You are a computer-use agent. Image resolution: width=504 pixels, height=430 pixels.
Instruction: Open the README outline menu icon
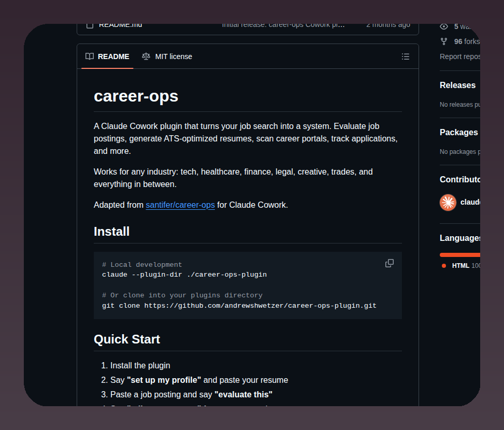(405, 56)
